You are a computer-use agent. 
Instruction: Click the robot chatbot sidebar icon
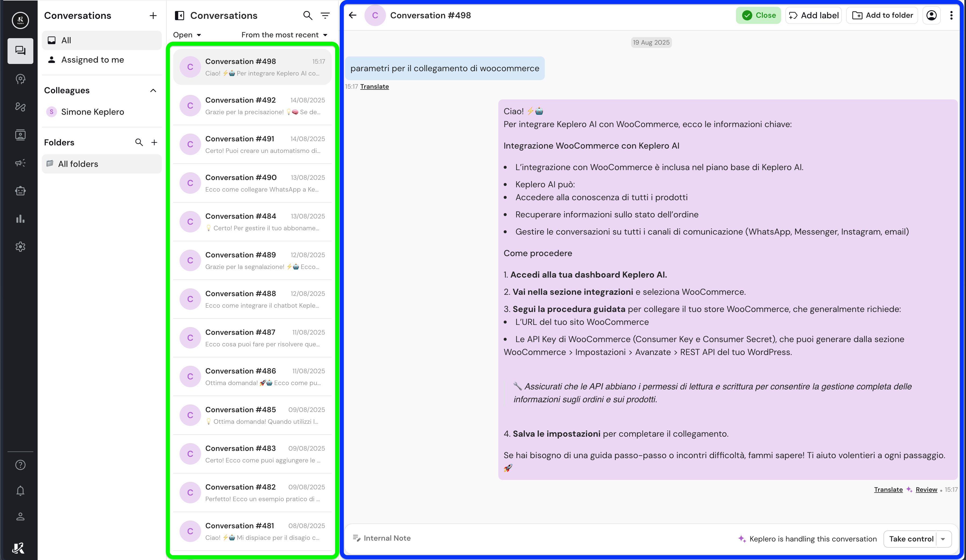(20, 191)
